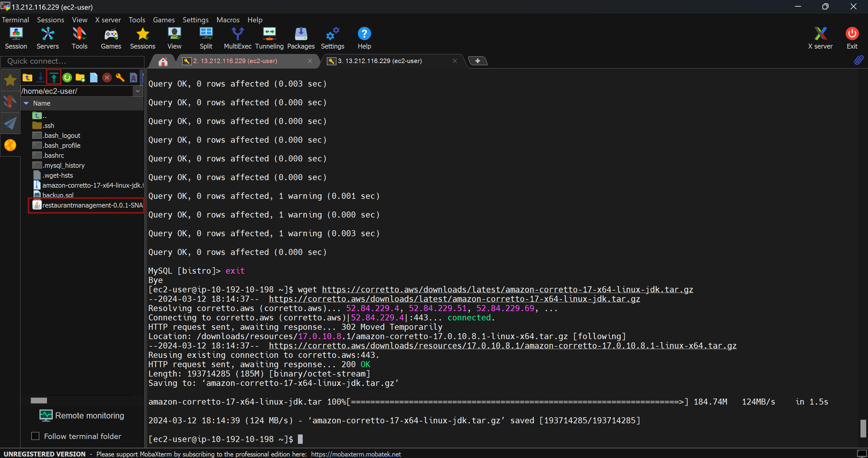Open the Sessions menu
868x458 pixels.
coord(51,20)
